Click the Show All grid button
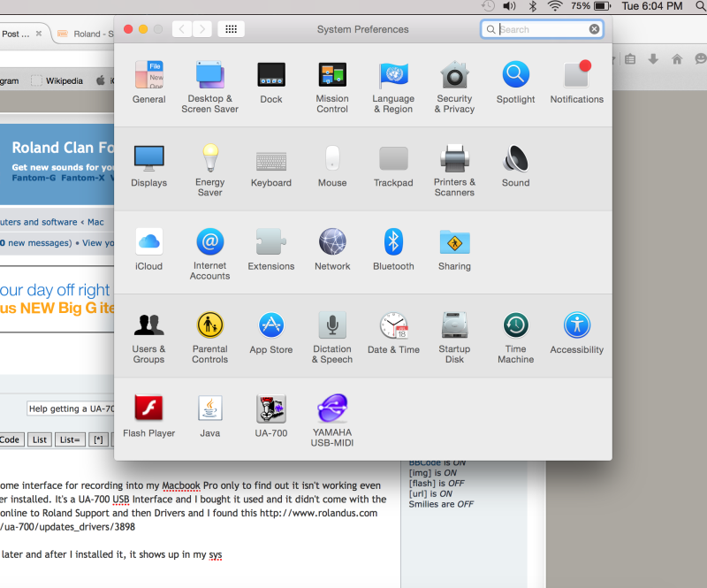Image resolution: width=707 pixels, height=588 pixels. 231,29
